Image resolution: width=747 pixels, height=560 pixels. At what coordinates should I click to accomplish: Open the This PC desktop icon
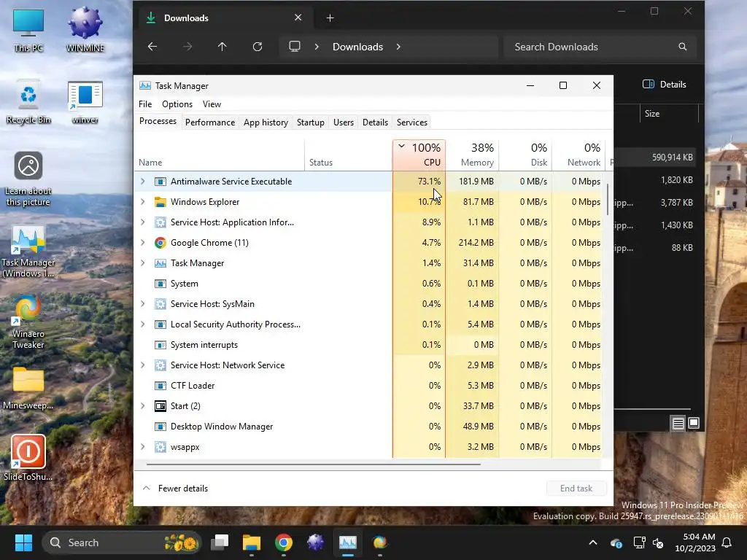pyautogui.click(x=28, y=31)
